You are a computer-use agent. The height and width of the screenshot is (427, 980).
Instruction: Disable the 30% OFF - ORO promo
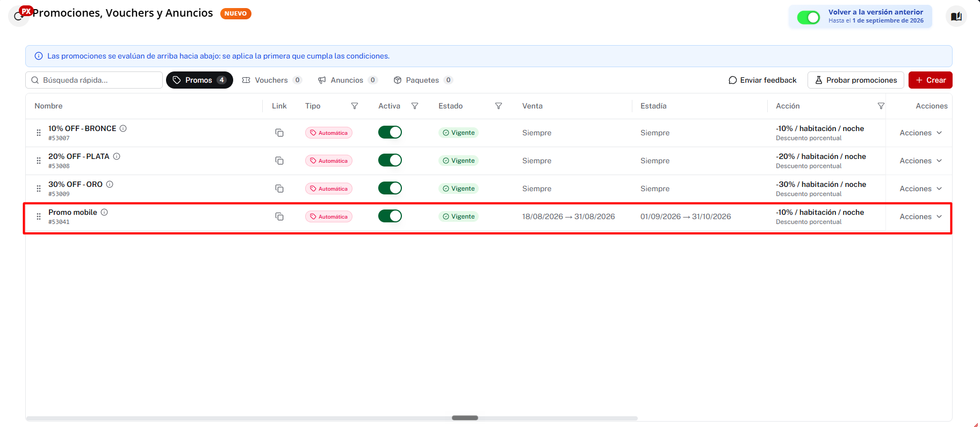pos(390,188)
